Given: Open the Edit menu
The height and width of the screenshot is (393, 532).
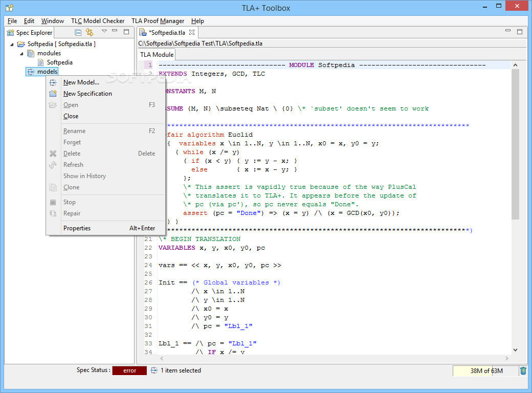Looking at the screenshot, I should [x=29, y=21].
